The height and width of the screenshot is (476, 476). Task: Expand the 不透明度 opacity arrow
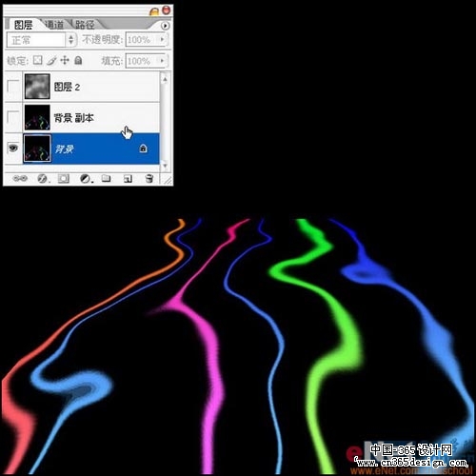pyautogui.click(x=162, y=39)
